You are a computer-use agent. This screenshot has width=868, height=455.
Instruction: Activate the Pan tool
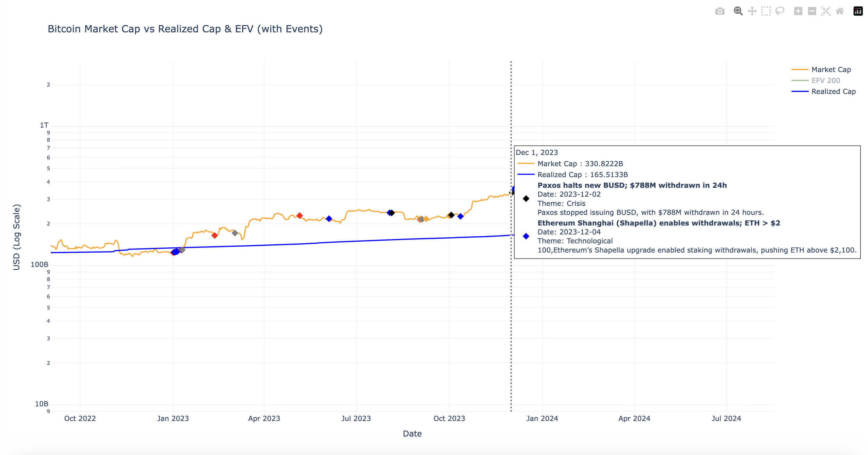(x=752, y=11)
